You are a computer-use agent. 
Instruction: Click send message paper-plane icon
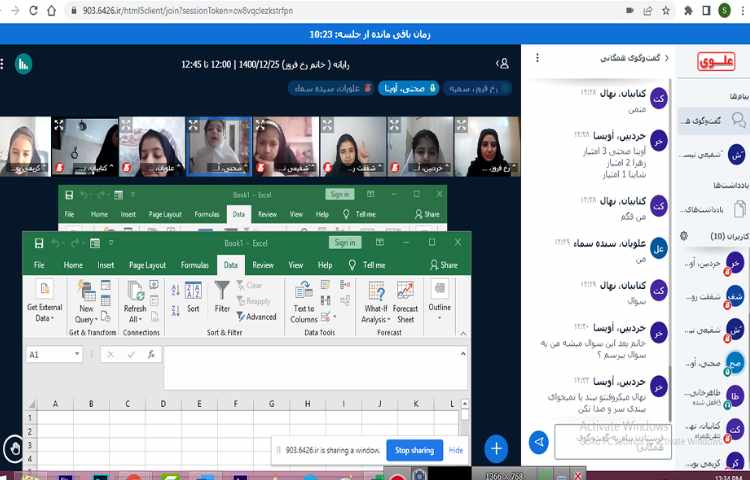click(539, 442)
